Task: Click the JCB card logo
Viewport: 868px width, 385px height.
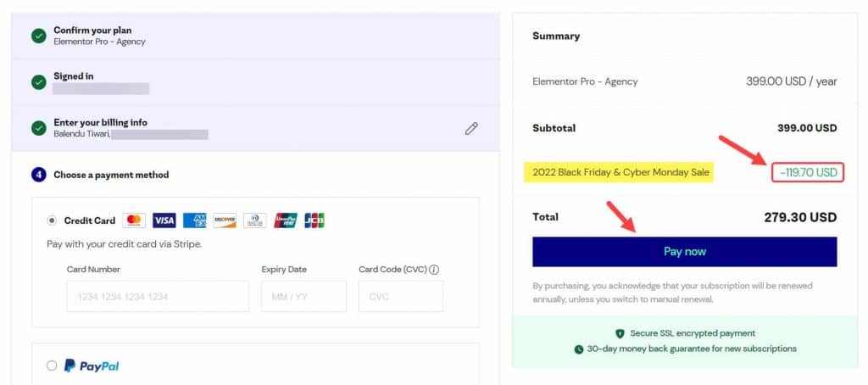Action: point(314,220)
